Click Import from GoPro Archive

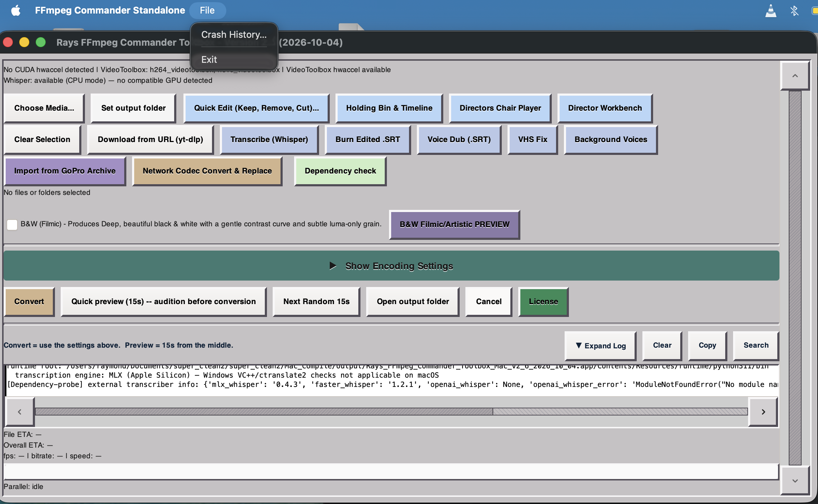tap(65, 171)
